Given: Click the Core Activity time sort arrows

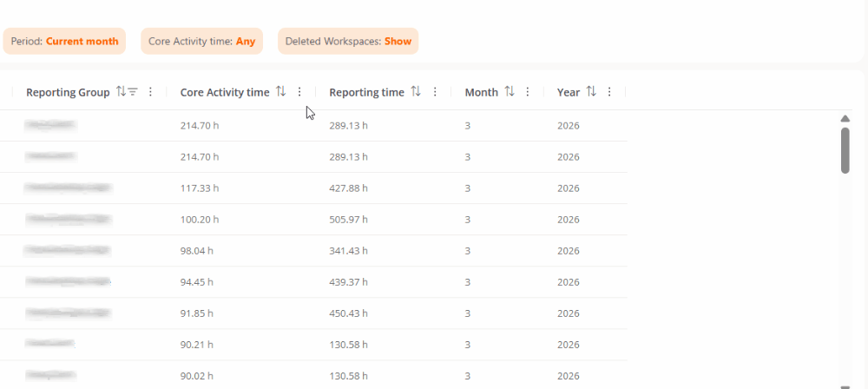Looking at the screenshot, I should pyautogui.click(x=280, y=92).
